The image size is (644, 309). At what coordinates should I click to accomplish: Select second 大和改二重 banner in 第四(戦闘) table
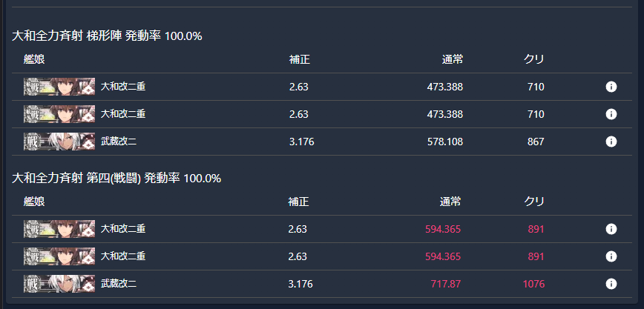click(59, 256)
